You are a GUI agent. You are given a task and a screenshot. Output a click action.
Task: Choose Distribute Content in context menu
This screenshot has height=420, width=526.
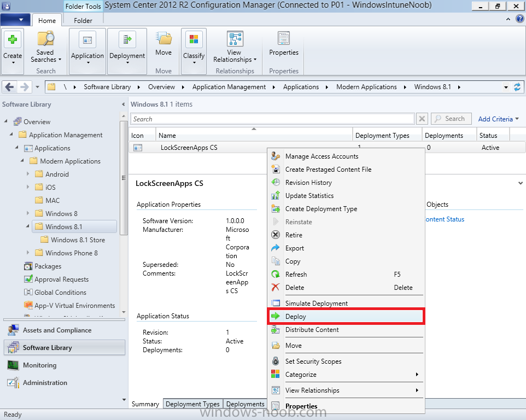pos(346,330)
